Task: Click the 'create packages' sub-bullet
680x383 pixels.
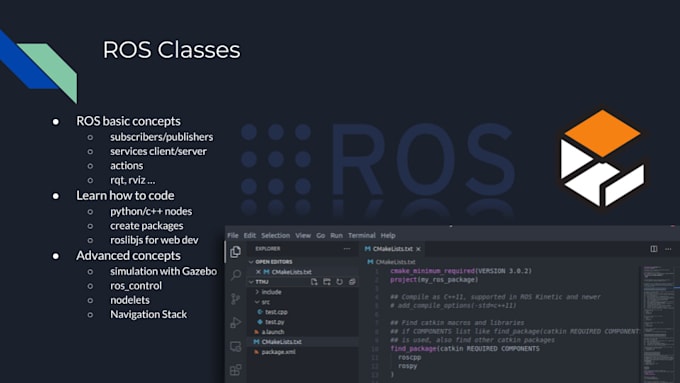Action: pyautogui.click(x=147, y=226)
